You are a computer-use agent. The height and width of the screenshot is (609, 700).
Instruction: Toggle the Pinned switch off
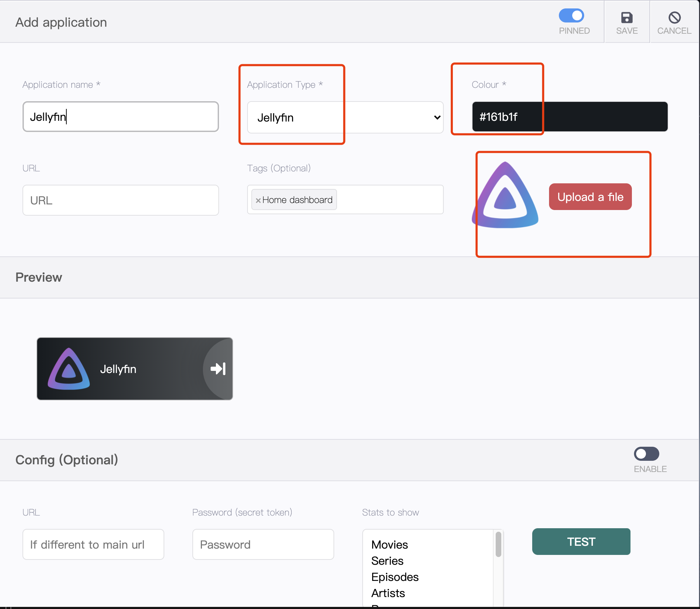[572, 15]
